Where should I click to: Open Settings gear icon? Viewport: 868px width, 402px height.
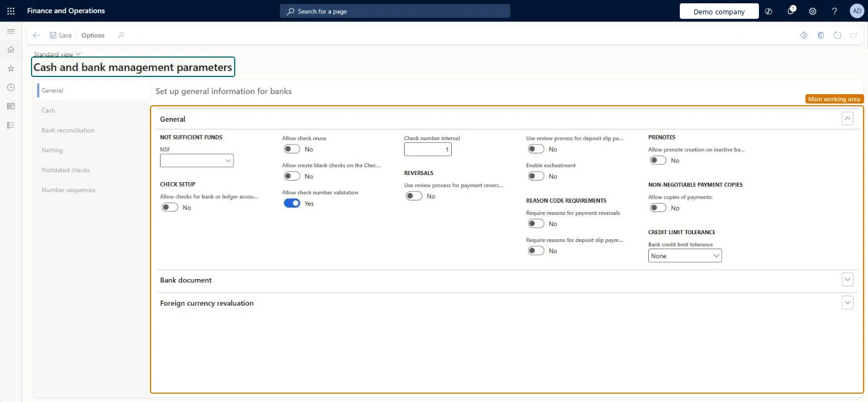(813, 11)
